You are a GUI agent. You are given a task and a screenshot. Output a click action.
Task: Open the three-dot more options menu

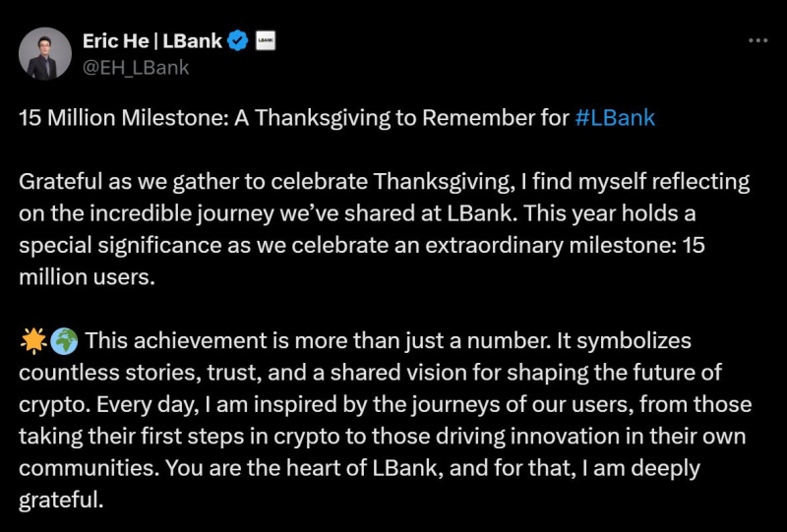tap(757, 41)
